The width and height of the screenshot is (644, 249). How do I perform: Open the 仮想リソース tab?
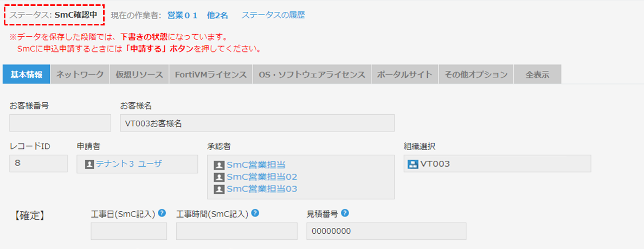pos(139,75)
